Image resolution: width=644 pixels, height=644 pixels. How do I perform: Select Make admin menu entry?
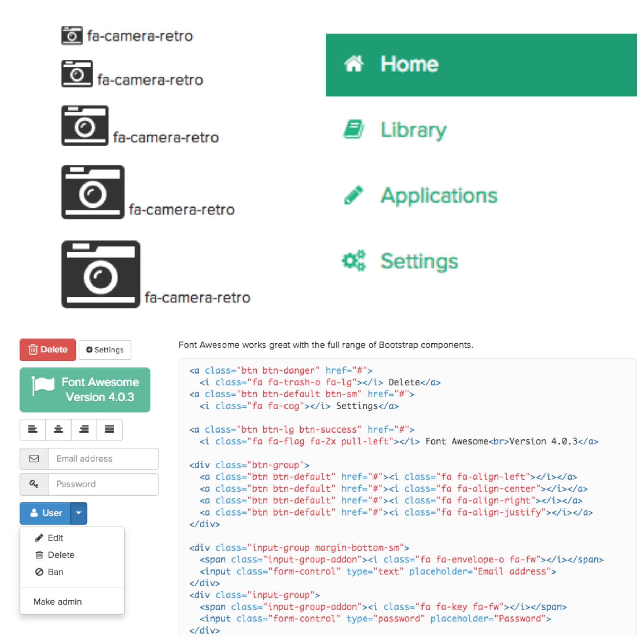point(58,601)
